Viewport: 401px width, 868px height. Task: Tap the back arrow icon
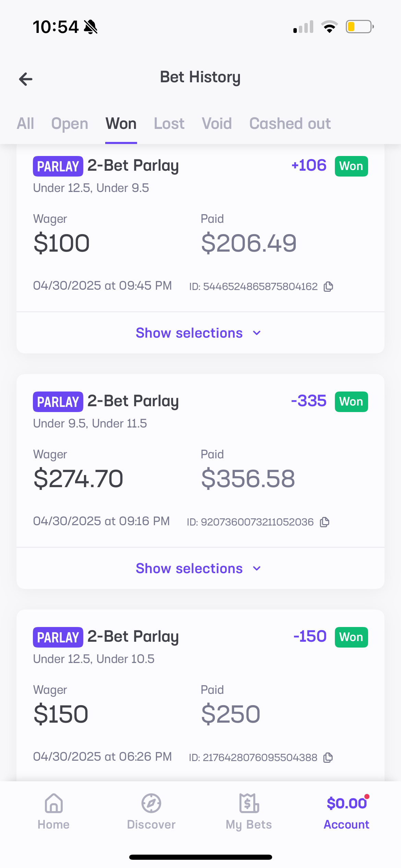point(26,79)
